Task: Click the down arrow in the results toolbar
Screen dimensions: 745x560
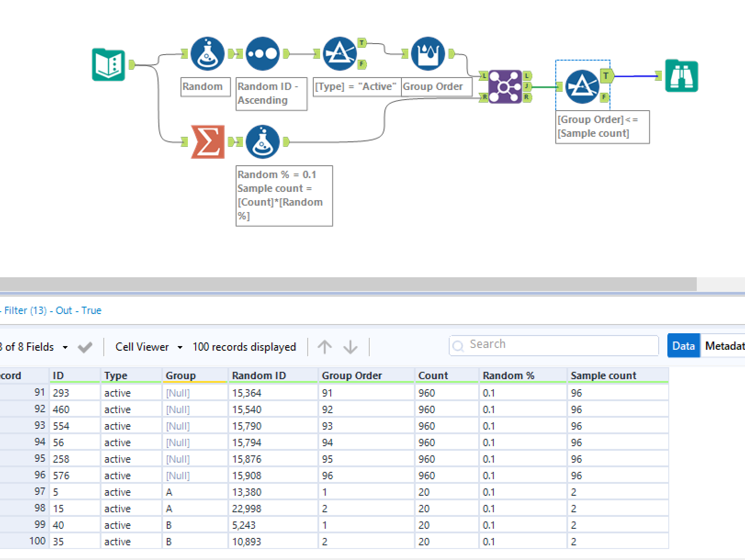Action: click(350, 347)
